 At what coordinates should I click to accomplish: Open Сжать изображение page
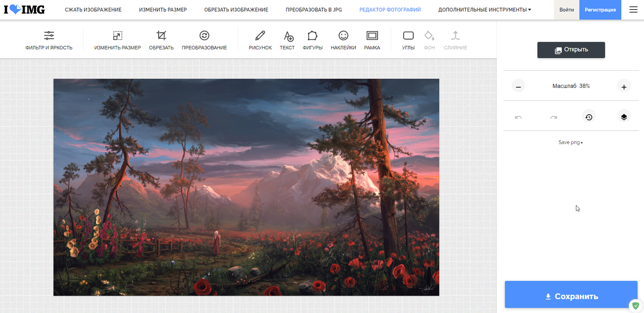(93, 10)
